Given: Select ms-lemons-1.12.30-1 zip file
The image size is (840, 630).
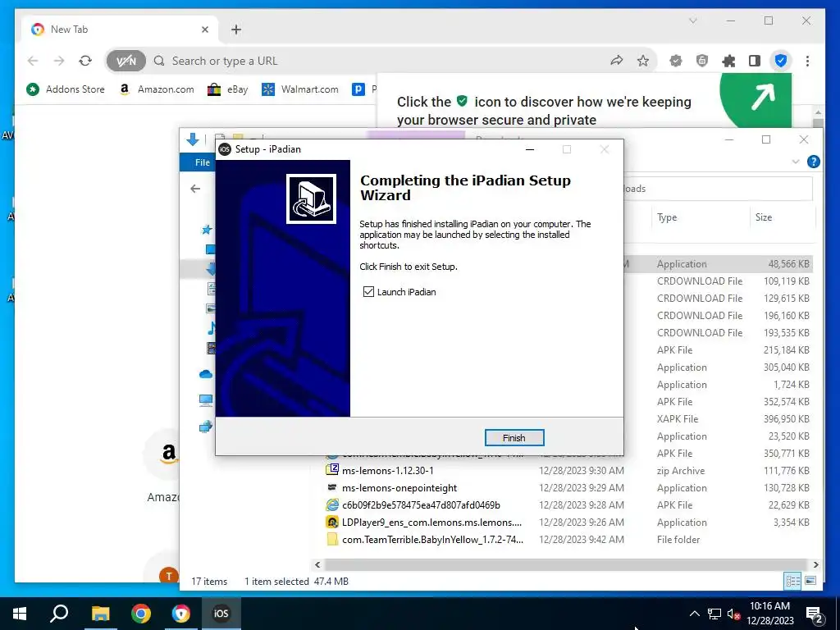Looking at the screenshot, I should [x=388, y=470].
